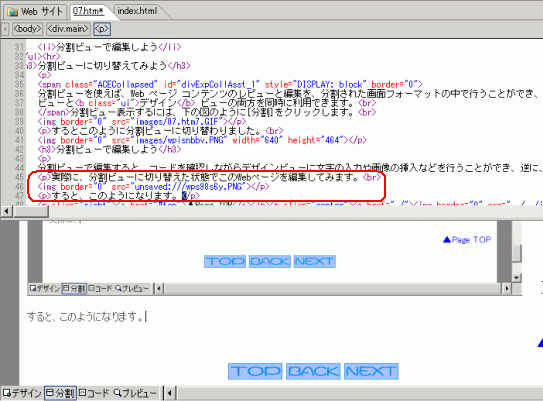Select the 07.htm* document tab

89,11
